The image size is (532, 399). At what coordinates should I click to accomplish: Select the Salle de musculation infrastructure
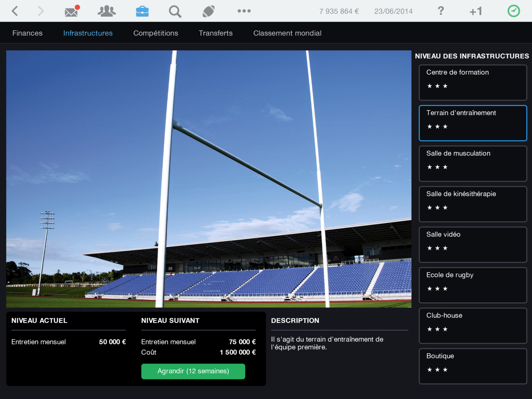[x=473, y=163]
